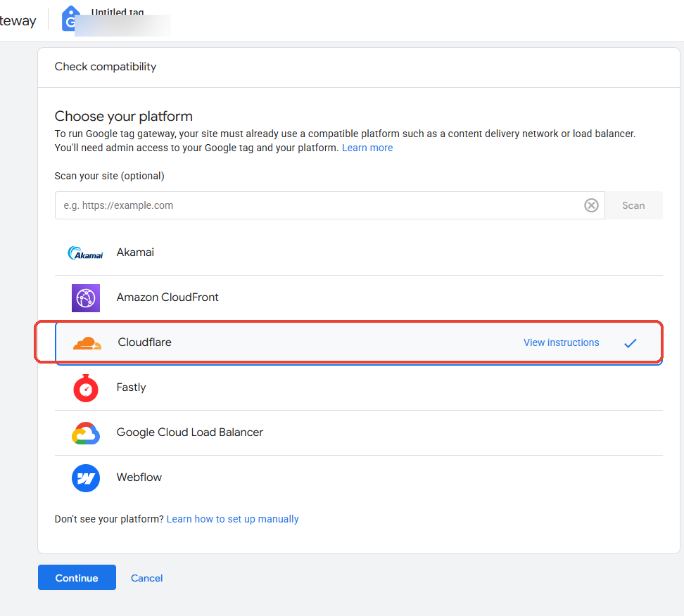The width and height of the screenshot is (684, 616).
Task: Clear the scan URL field with X icon
Action: pyautogui.click(x=591, y=205)
